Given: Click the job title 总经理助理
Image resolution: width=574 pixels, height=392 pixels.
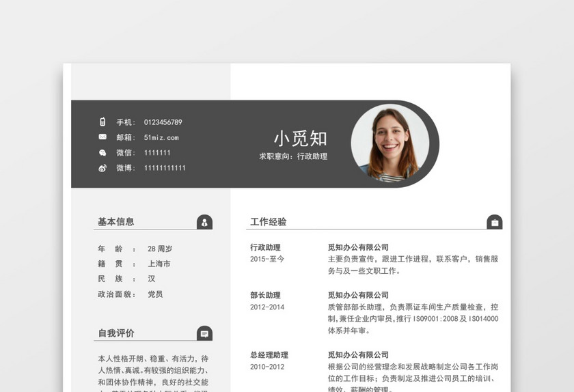Looking at the screenshot, I should [269, 355].
